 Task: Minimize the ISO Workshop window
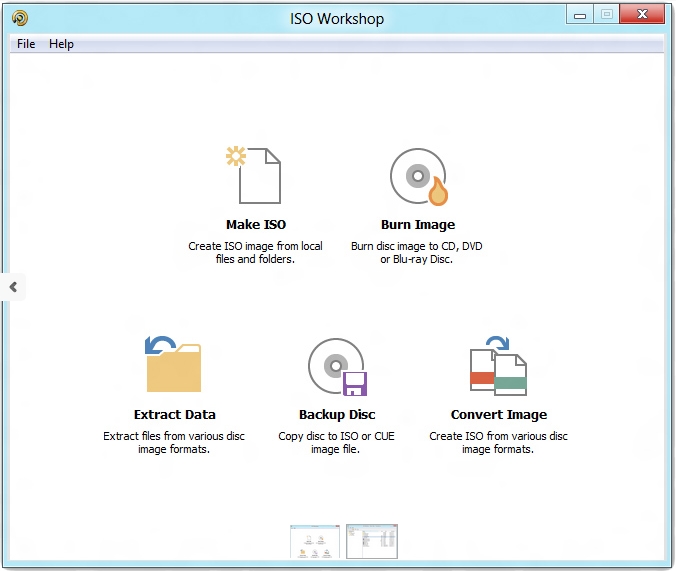[x=580, y=15]
